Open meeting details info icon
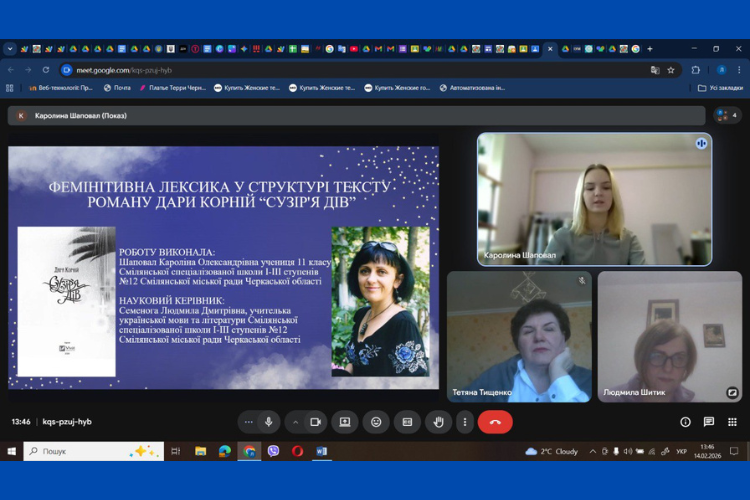750x500 pixels. pyautogui.click(x=685, y=422)
